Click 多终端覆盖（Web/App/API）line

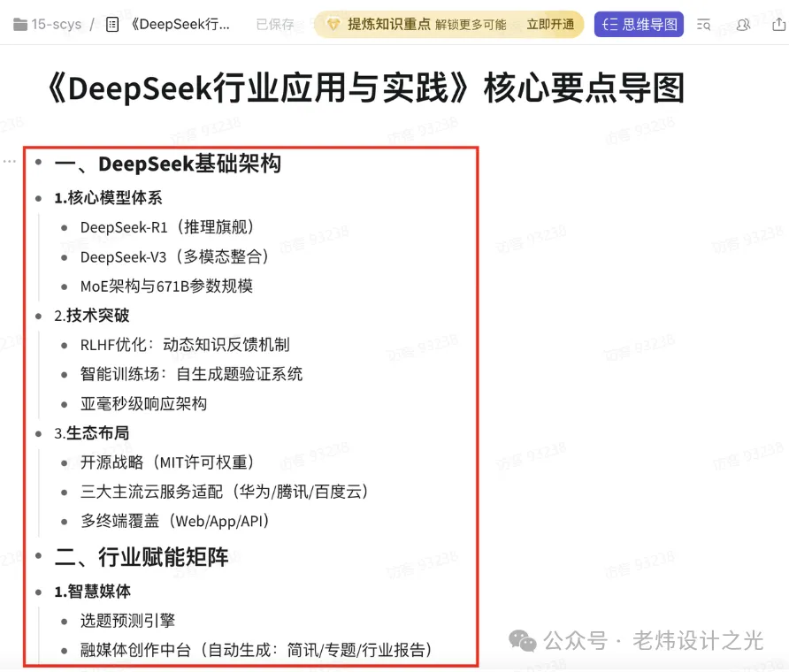pos(174,521)
